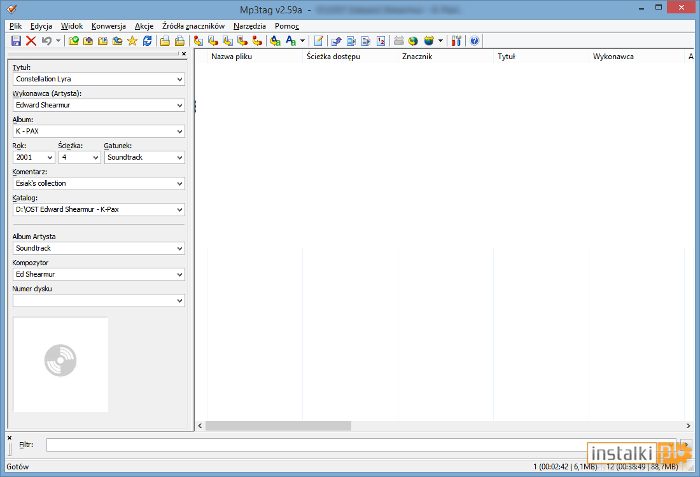This screenshot has width=700, height=477.
Task: Expand the Katalog directory dropdown
Action: pos(179,209)
